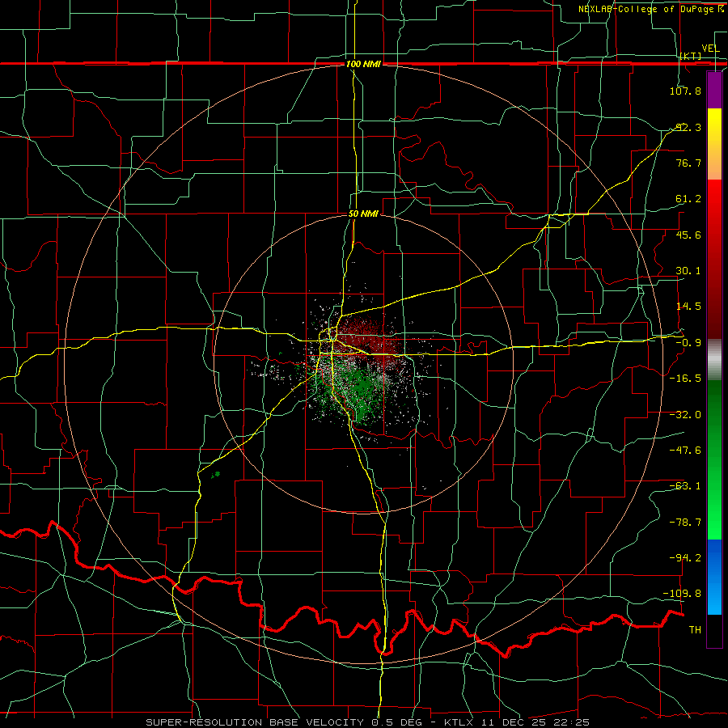The height and width of the screenshot is (728, 728).
Task: Select the 107.8 legend value
Action: 685,91
